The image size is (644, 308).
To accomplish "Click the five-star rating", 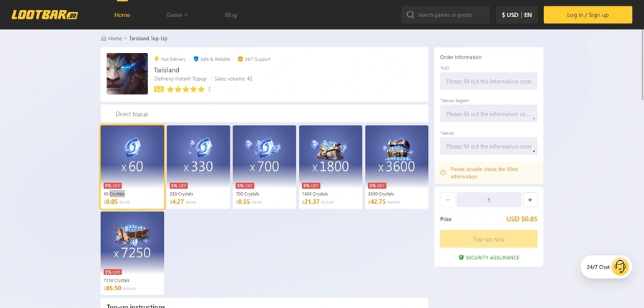I will [x=185, y=89].
